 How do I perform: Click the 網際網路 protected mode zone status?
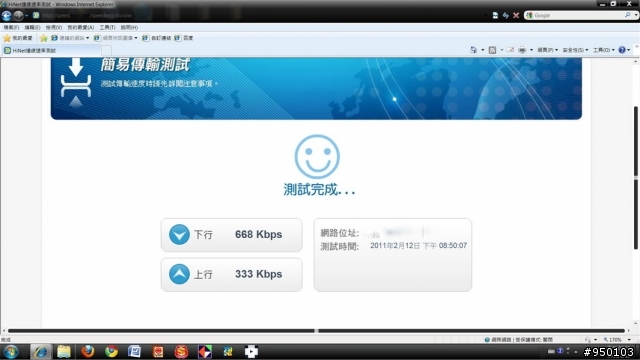[518, 340]
